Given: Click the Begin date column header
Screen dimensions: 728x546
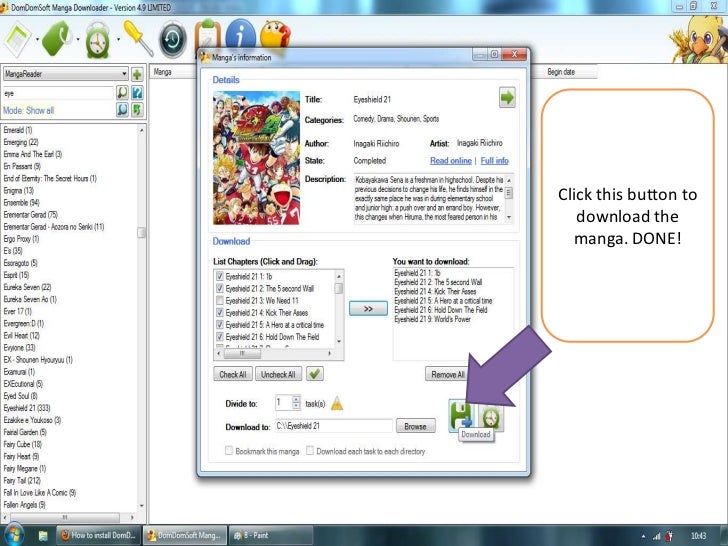Looking at the screenshot, I should (562, 72).
